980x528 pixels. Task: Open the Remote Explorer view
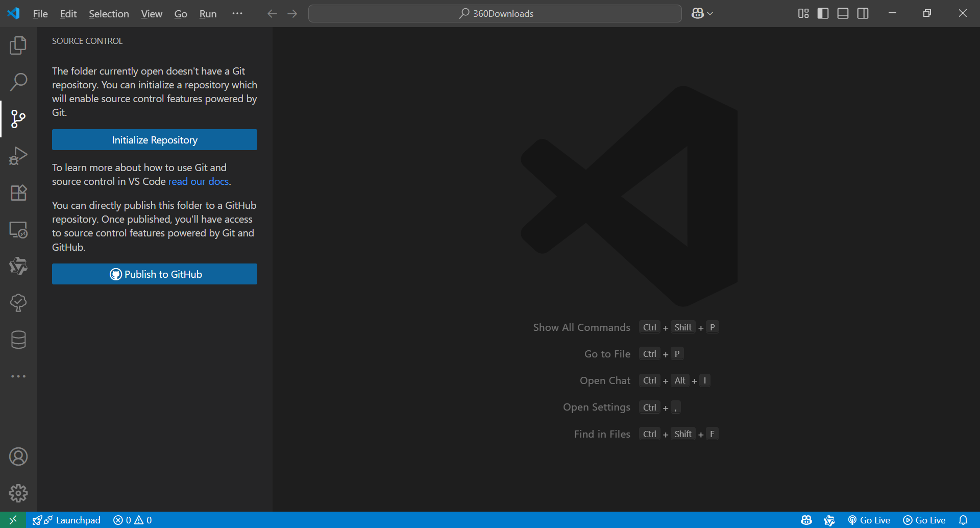18,229
